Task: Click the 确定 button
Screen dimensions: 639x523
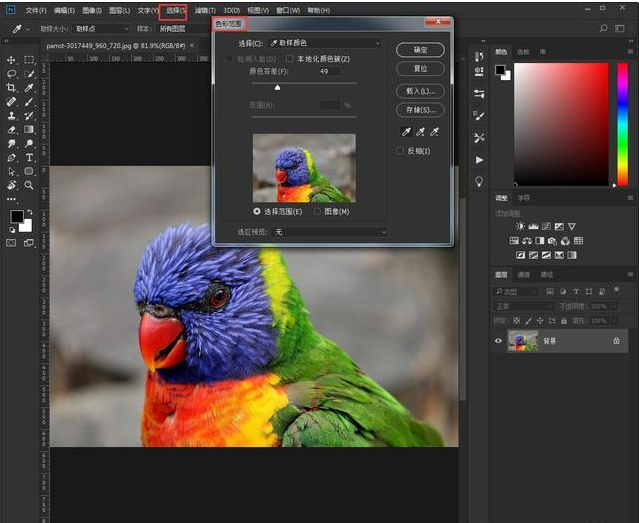Action: [x=420, y=49]
